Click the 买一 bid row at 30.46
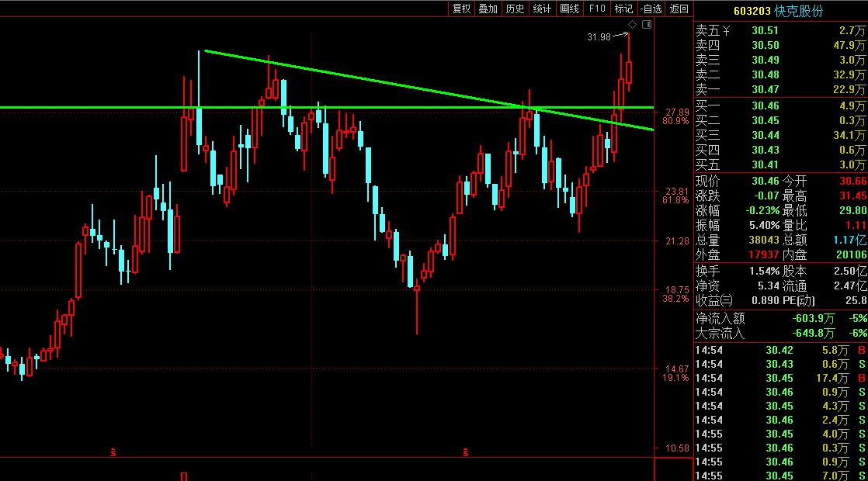Screen dimensions: 868x481 click(780, 106)
